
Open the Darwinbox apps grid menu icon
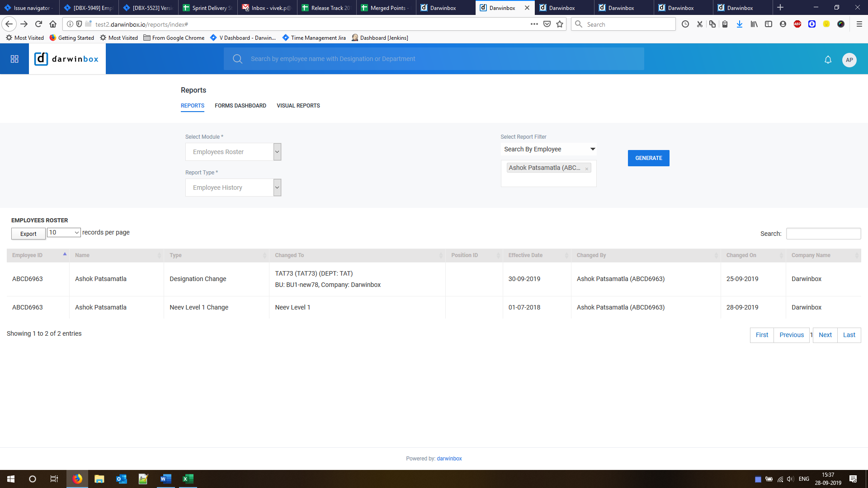(14, 59)
